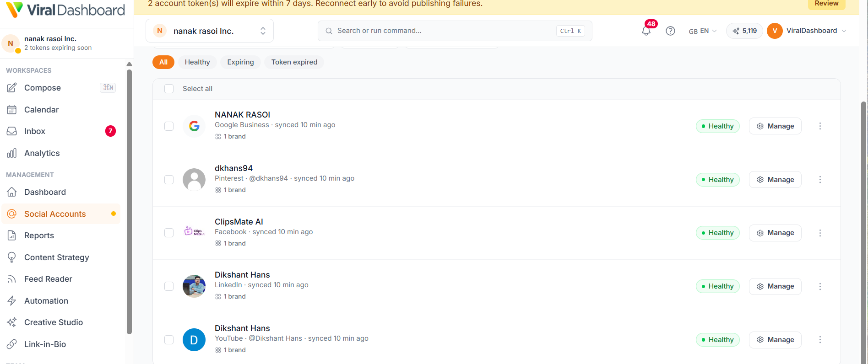Click the ViralDashboard V user avatar
Viewport: 868px width, 364px height.
coord(775,31)
